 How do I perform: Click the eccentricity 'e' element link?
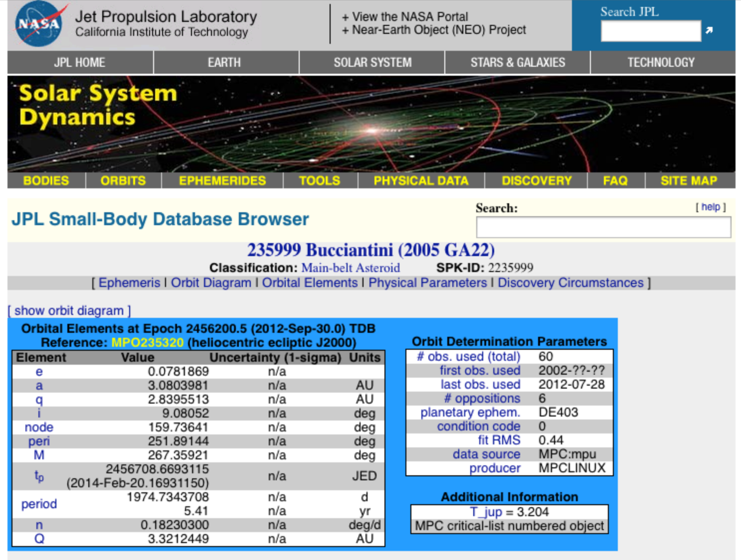tap(39, 372)
